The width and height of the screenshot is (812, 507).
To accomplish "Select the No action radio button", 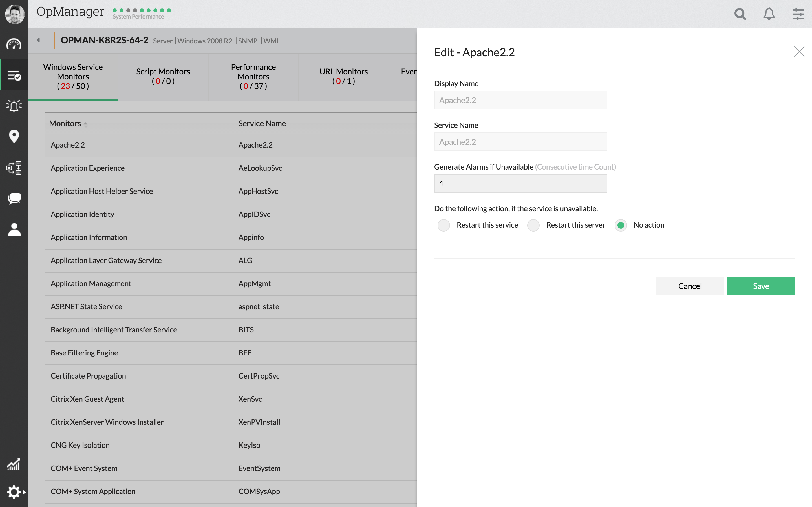I will click(621, 225).
